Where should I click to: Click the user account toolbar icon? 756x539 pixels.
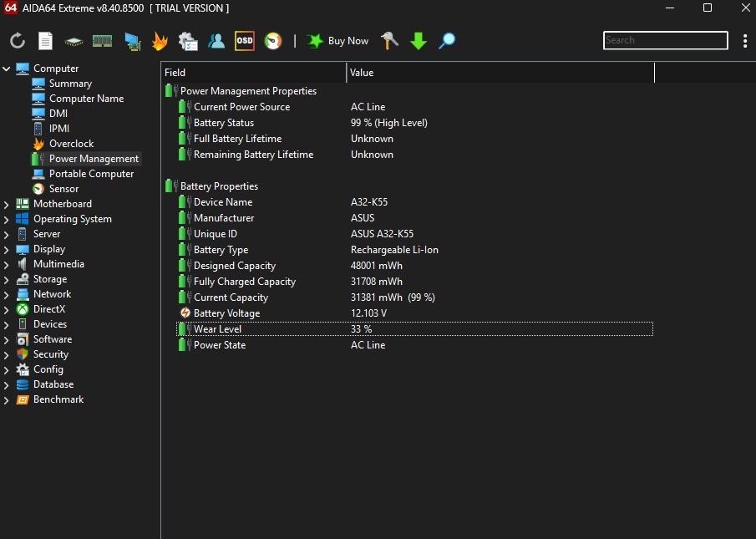(x=216, y=41)
